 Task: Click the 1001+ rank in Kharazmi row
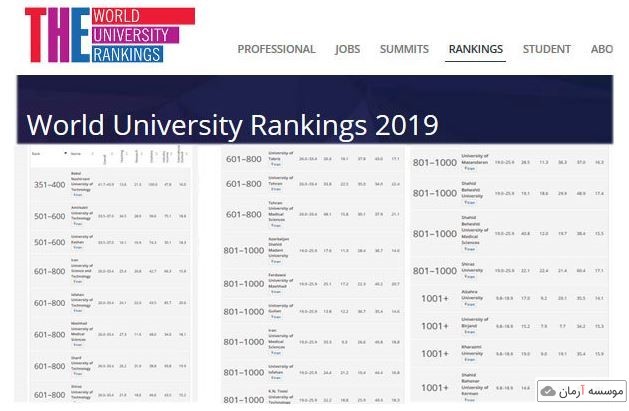pos(435,354)
